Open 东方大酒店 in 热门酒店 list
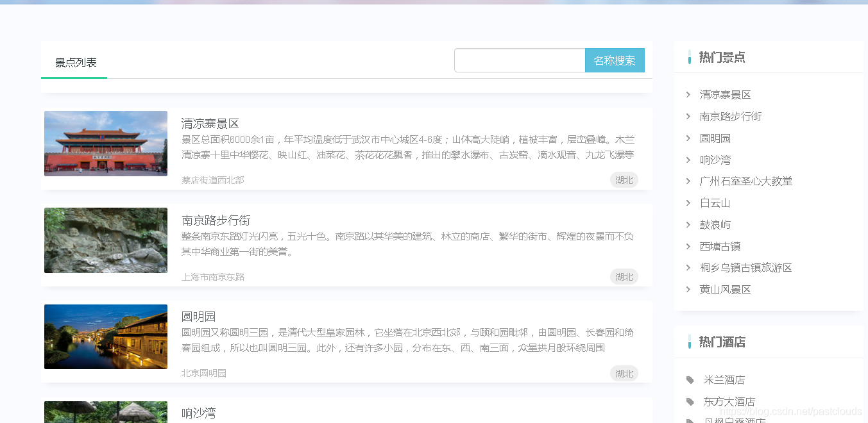Viewport: 868px width, 423px height. [x=729, y=402]
